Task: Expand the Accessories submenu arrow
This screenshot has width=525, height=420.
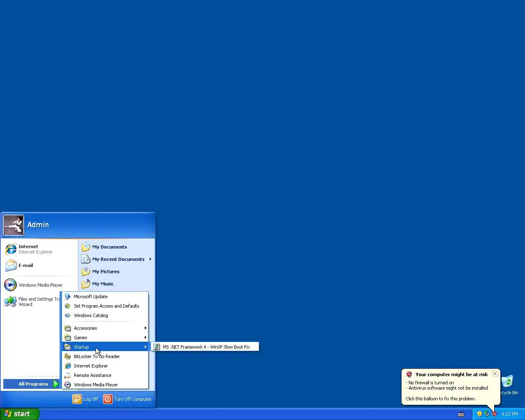Action: [145, 328]
